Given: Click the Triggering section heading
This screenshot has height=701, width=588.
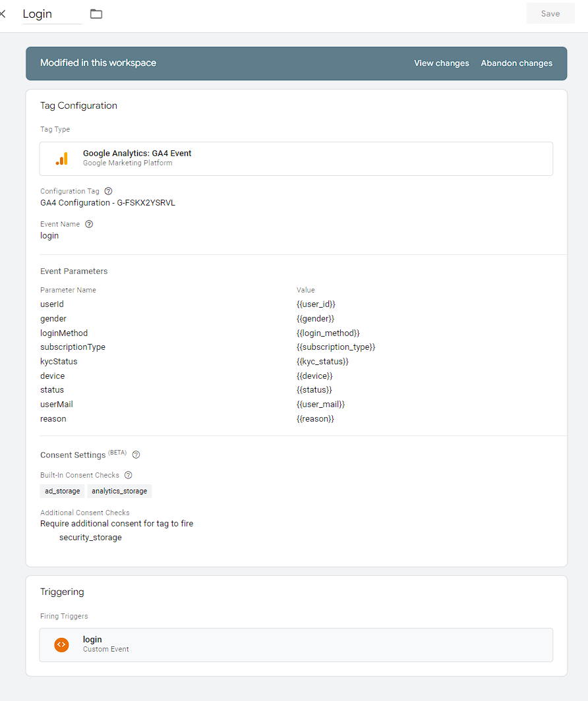Looking at the screenshot, I should pos(62,592).
